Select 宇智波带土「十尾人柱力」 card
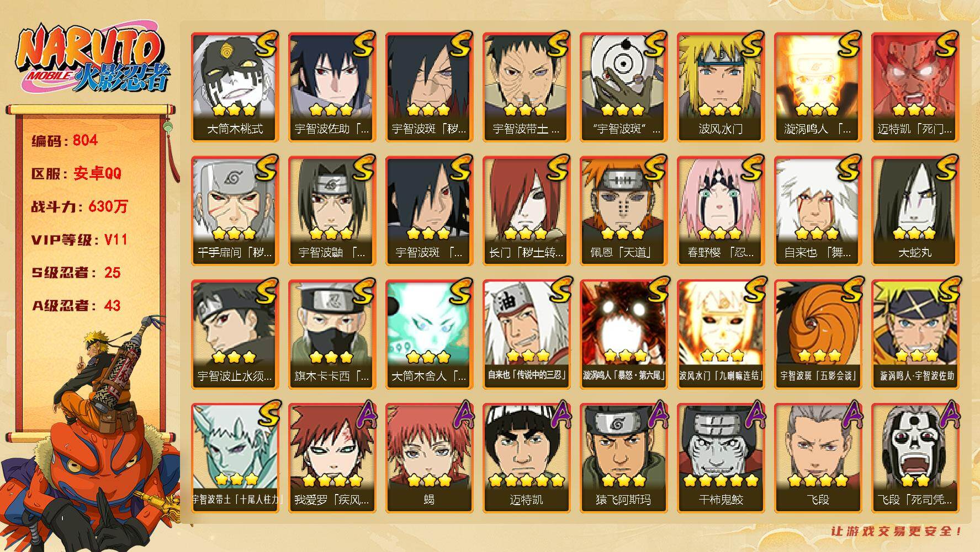The image size is (980, 552). [235, 458]
